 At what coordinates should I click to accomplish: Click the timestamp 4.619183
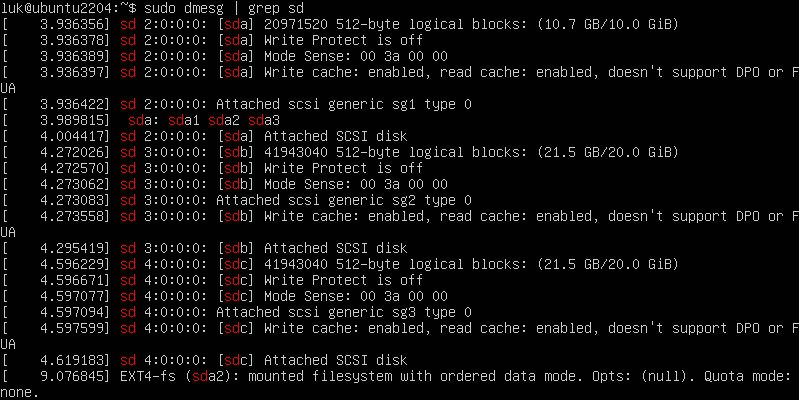72,360
